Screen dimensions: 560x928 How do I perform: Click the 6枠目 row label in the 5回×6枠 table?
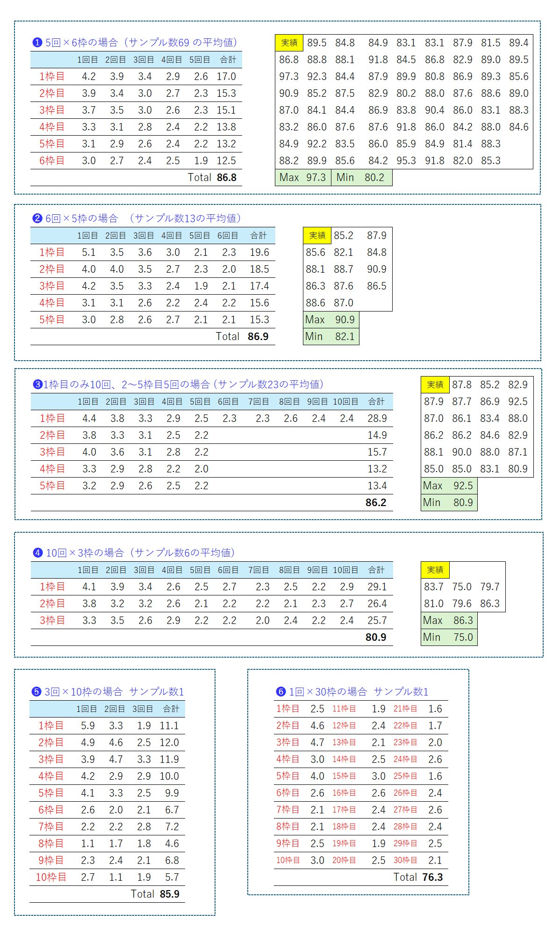click(52, 161)
